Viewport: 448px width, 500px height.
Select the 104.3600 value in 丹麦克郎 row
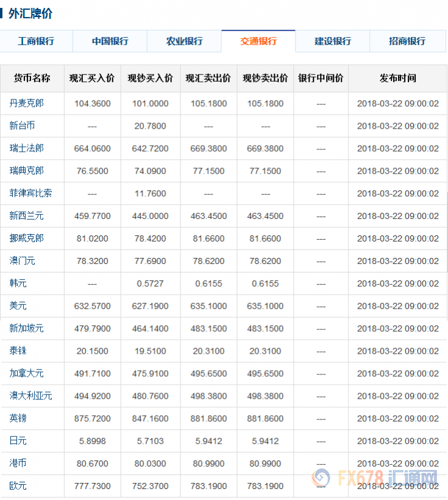pos(93,104)
